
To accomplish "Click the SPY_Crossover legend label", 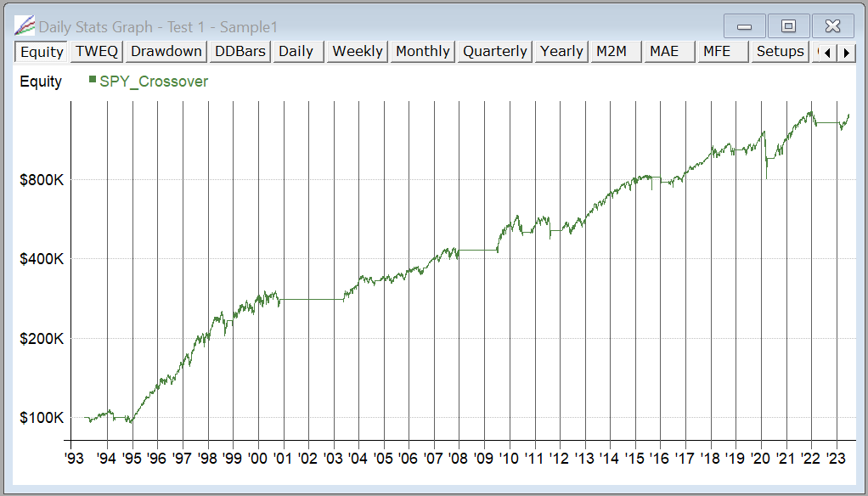I will [x=154, y=82].
